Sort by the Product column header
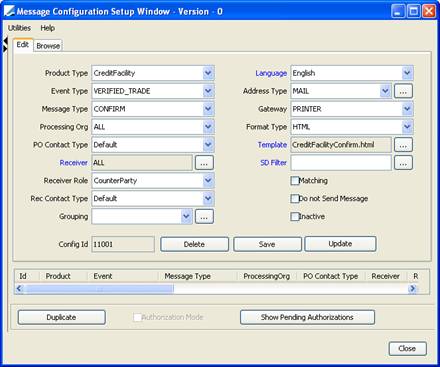The width and height of the screenshot is (440, 367). click(58, 276)
